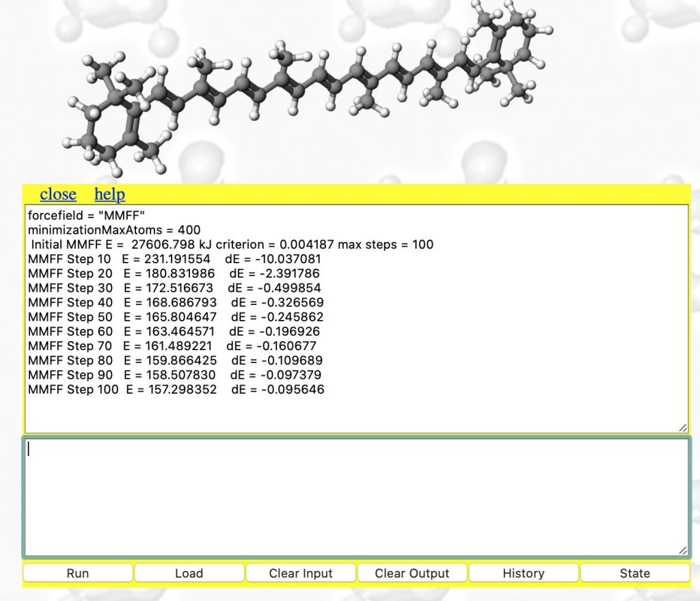Click the minimizationMaxAtoms = 400 line

point(114,230)
